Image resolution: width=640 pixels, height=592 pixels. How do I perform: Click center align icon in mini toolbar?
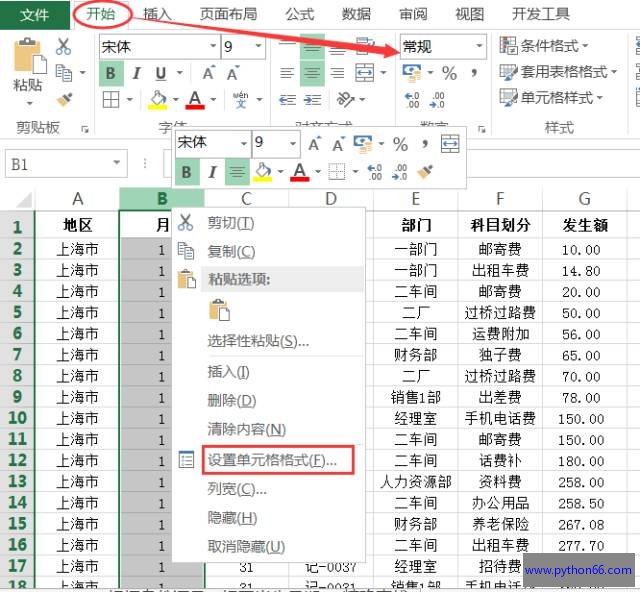click(x=237, y=172)
